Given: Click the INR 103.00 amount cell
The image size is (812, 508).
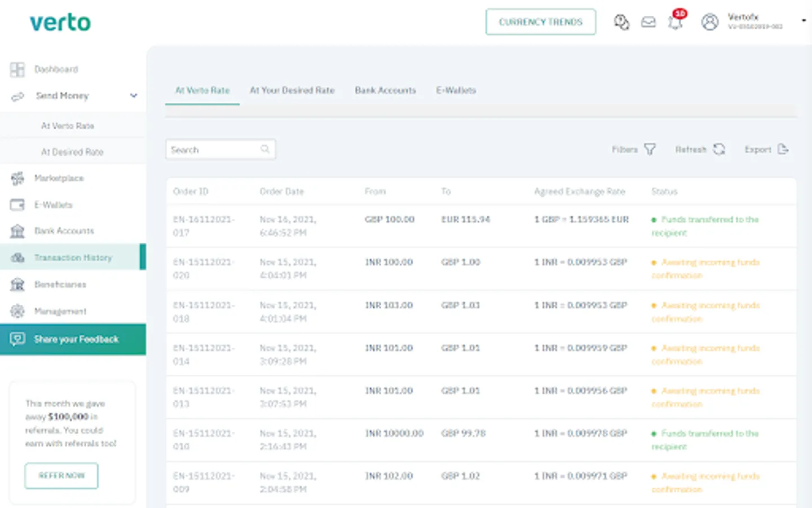Looking at the screenshot, I should [x=389, y=305].
